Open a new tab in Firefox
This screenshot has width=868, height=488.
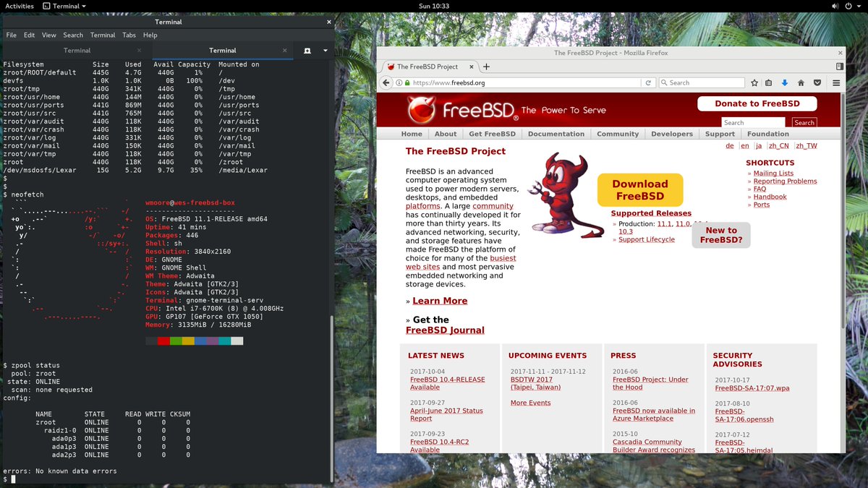click(486, 67)
